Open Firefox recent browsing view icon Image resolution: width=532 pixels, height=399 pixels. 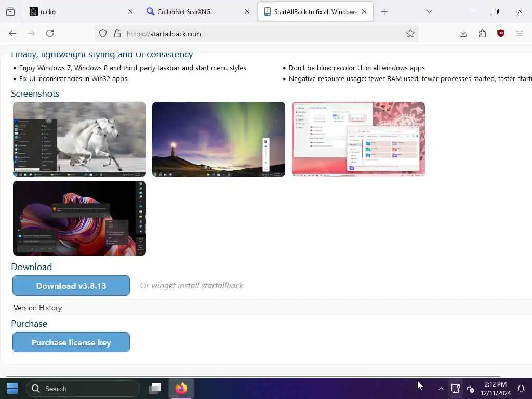10,11
